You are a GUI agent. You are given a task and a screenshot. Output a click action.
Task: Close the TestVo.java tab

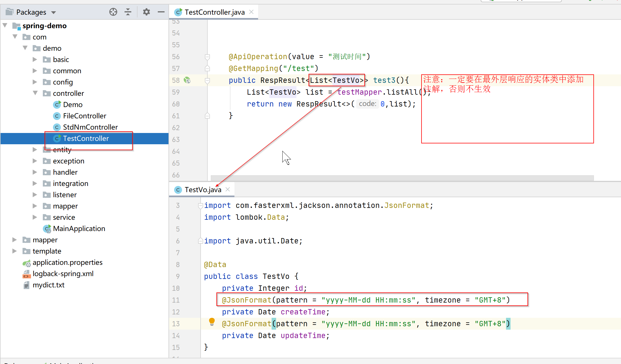click(x=228, y=189)
